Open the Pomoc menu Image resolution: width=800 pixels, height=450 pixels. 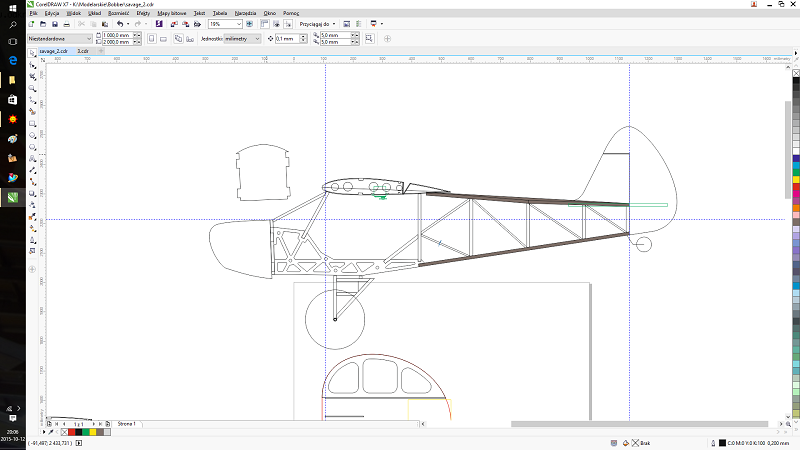coord(291,13)
